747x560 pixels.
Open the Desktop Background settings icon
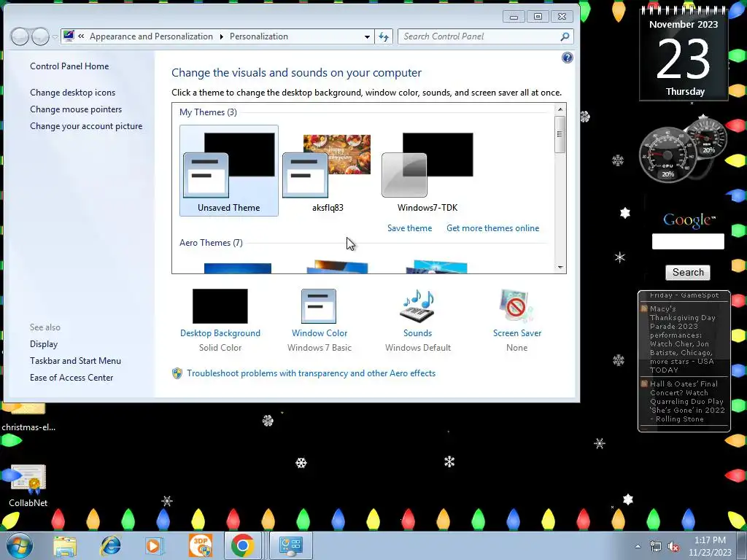220,306
